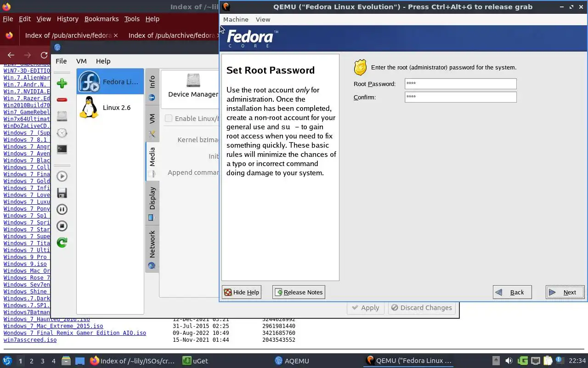
Task: Click the Next button in the Fedora installer
Action: pos(565,292)
